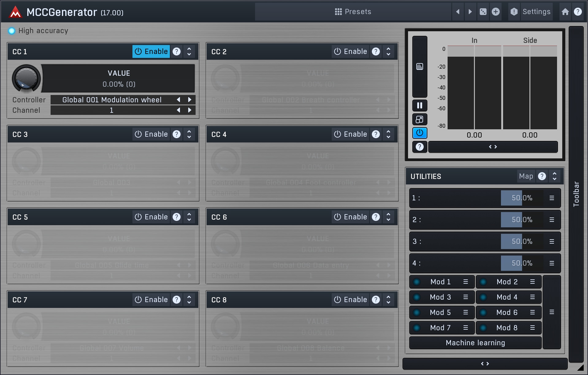The image size is (588, 375).
Task: Open the home icon in the title bar
Action: click(565, 12)
